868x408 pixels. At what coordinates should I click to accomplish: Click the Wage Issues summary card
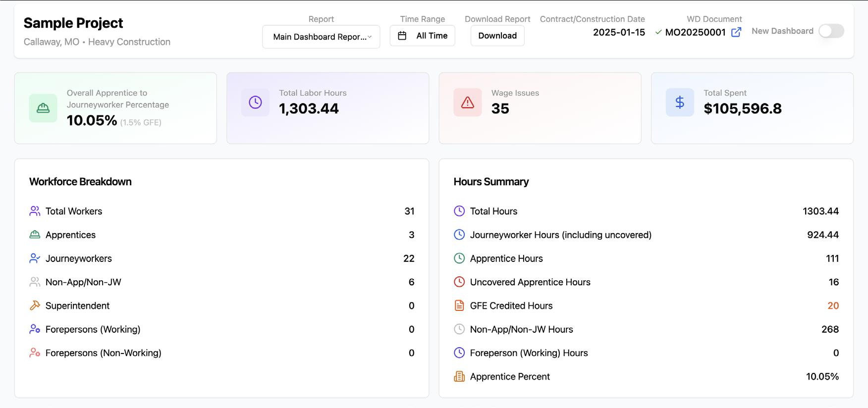pyautogui.click(x=540, y=108)
